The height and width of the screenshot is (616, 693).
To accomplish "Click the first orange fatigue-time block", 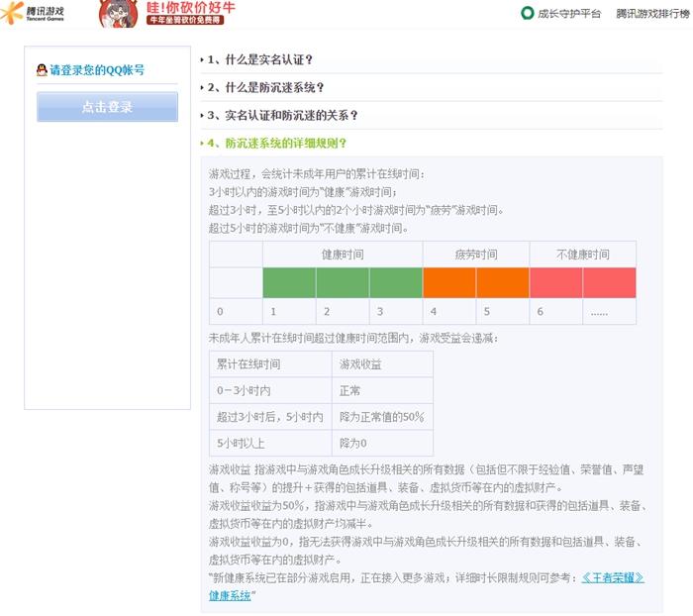I will pyautogui.click(x=448, y=282).
